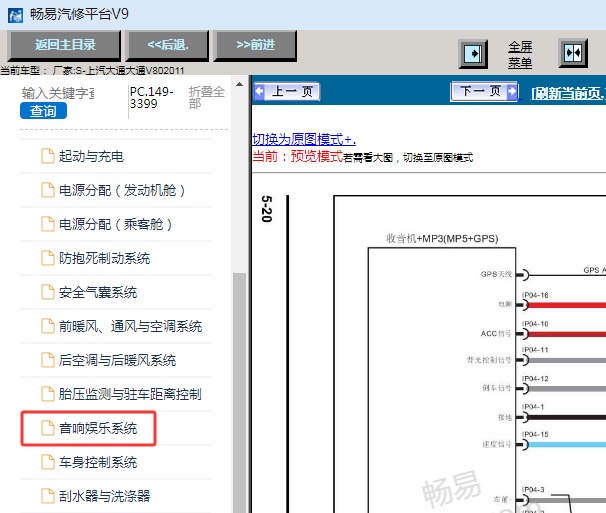
Task: Click the document icon beside 前暖风、通风与空调系统
Action: tap(48, 326)
